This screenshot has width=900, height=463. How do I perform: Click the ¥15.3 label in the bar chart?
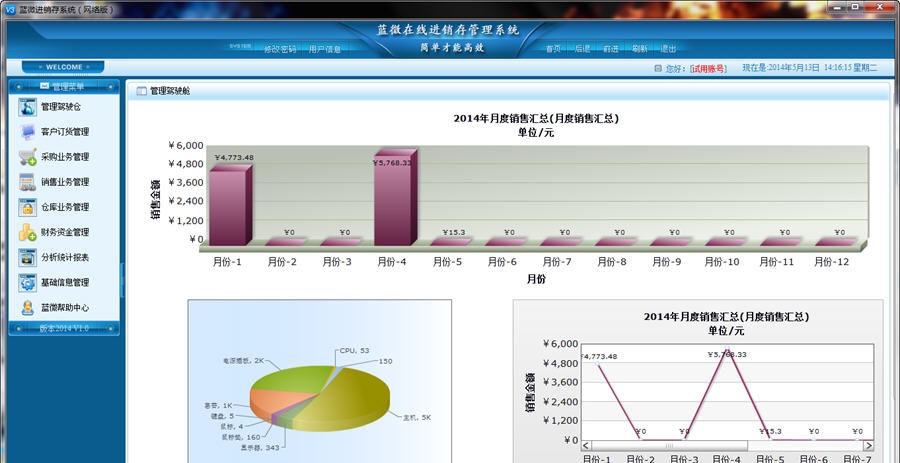pos(453,232)
